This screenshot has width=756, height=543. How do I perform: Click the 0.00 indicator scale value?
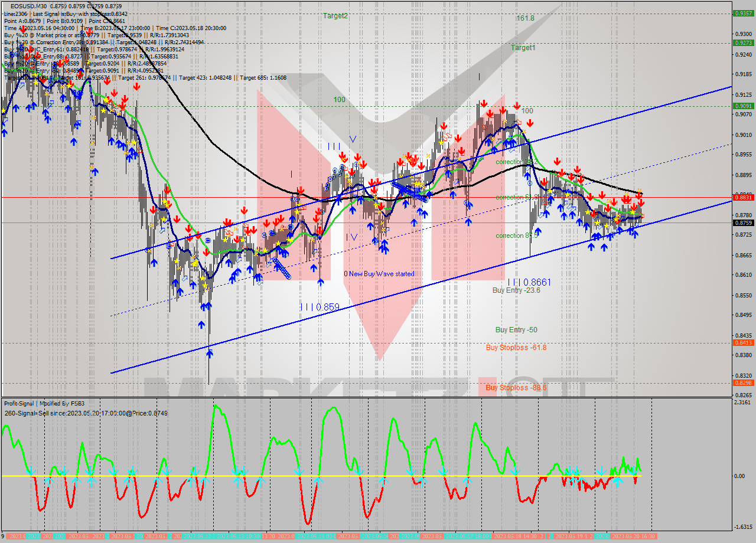coord(741,476)
